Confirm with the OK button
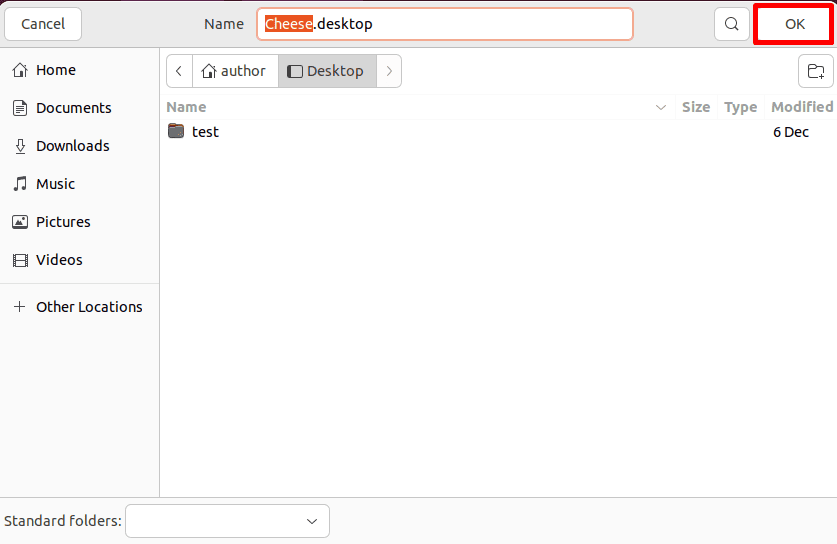The image size is (837, 544). pyautogui.click(x=794, y=24)
